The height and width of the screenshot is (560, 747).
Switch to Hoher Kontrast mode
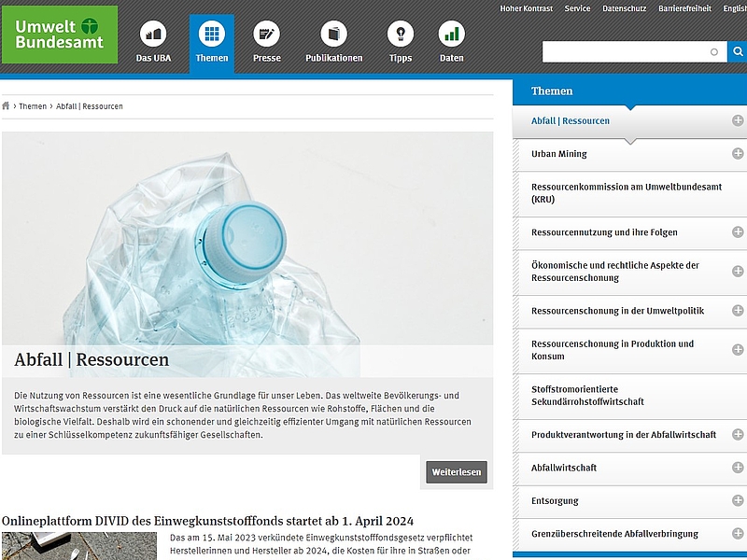526,8
